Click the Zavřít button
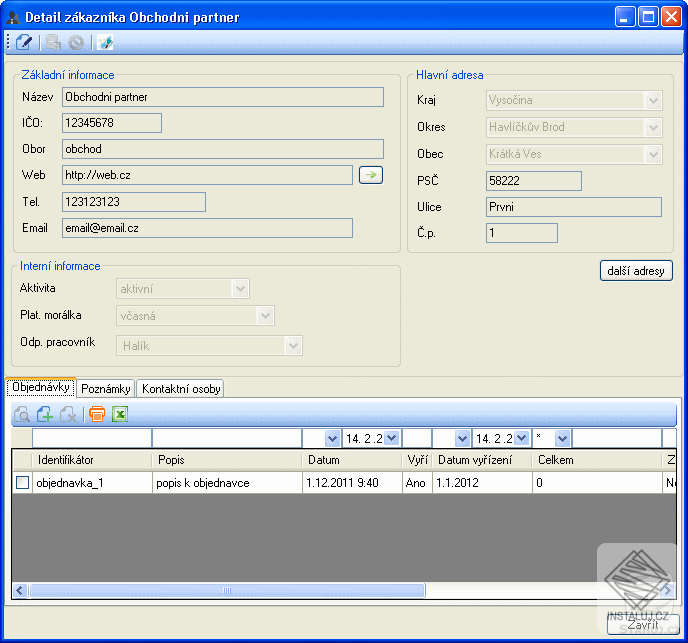The image size is (688, 643). (x=643, y=624)
